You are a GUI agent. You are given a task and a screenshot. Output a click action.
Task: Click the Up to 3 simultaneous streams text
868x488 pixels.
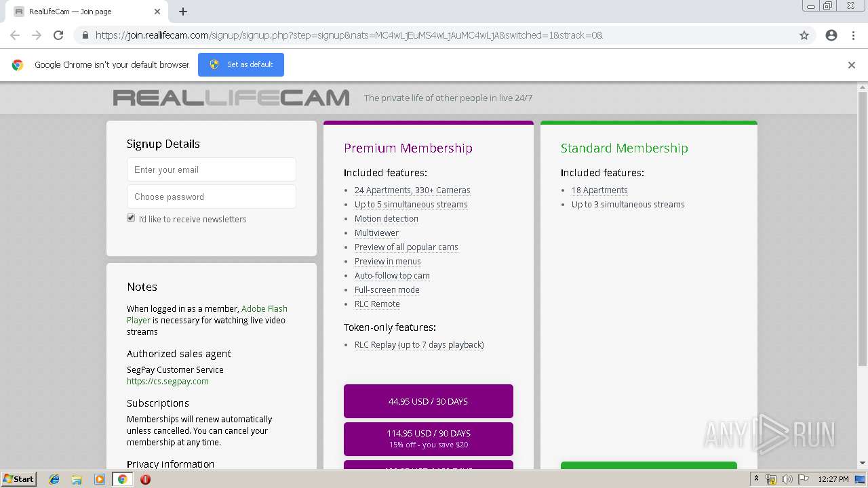[x=628, y=204]
